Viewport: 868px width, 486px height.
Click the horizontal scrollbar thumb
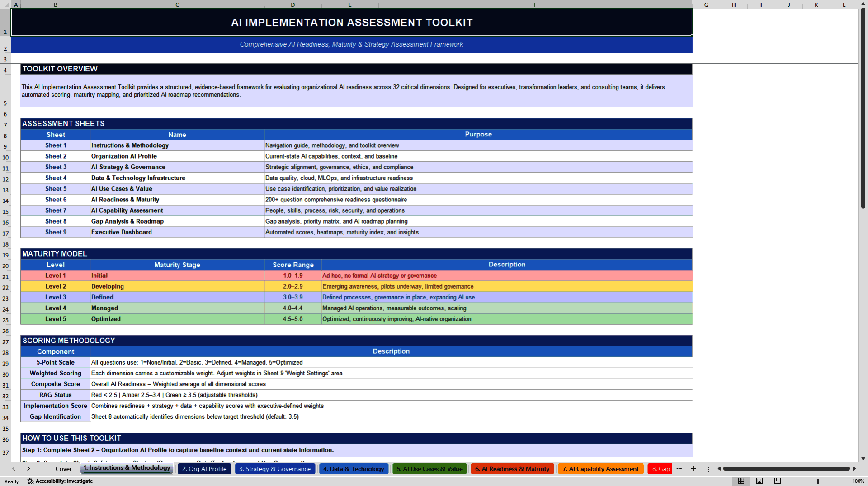tap(787, 469)
